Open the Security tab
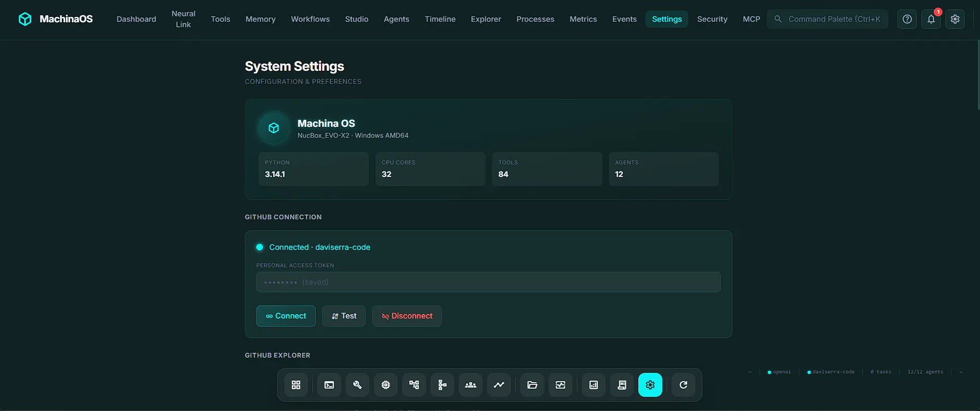Screen dimensions: 980x411 [x=712, y=19]
